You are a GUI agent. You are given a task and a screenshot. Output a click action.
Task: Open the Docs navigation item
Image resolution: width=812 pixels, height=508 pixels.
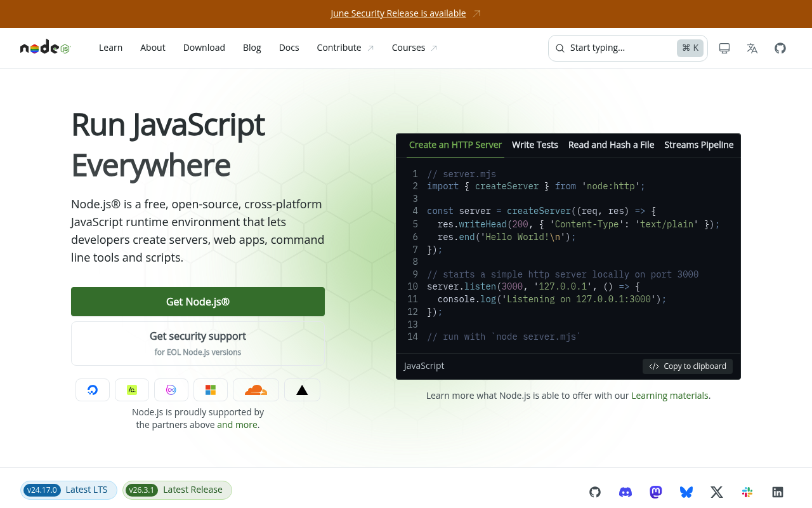[x=289, y=48]
